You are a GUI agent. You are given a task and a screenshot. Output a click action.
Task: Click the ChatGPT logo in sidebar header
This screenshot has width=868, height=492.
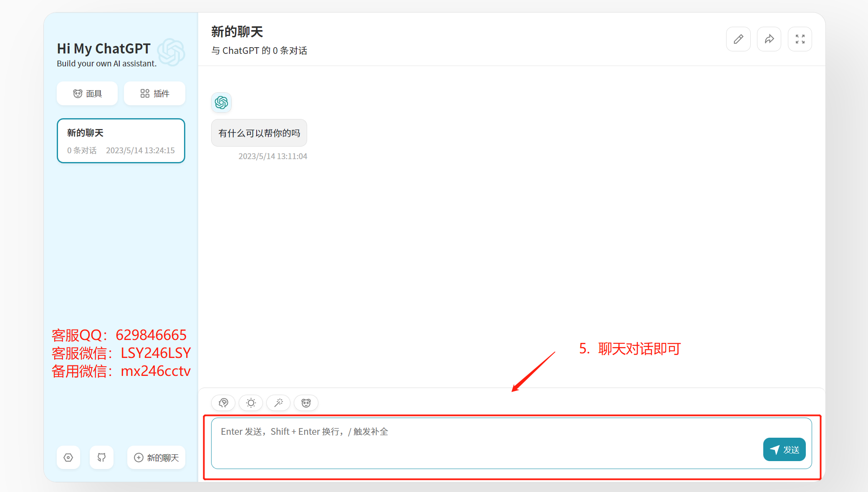(171, 52)
